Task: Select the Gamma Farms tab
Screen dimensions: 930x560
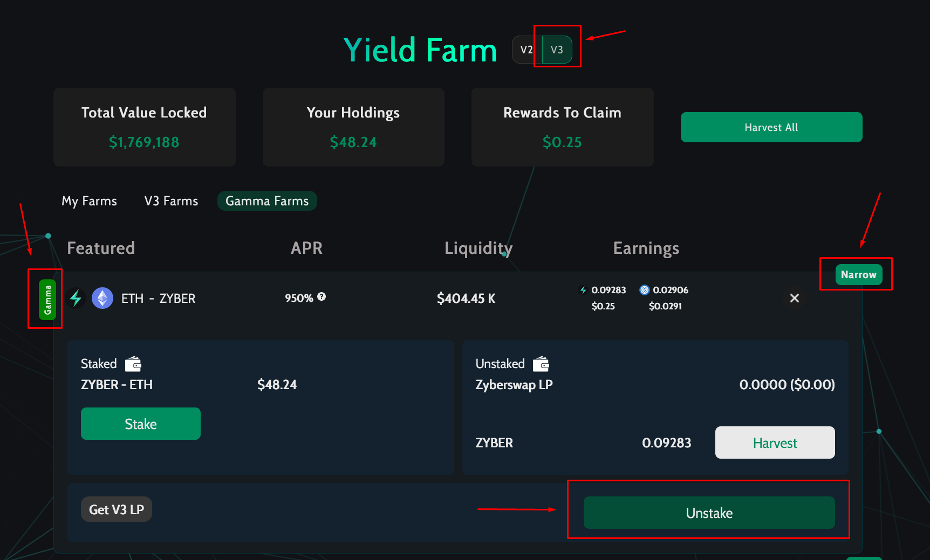Action: pos(267,201)
